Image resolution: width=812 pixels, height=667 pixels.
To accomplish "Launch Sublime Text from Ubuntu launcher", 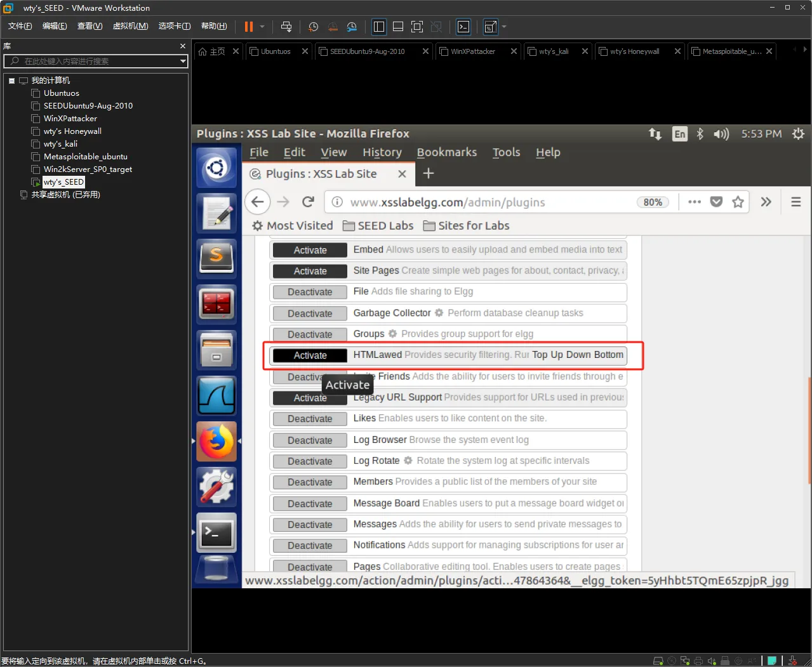I will 216,258.
